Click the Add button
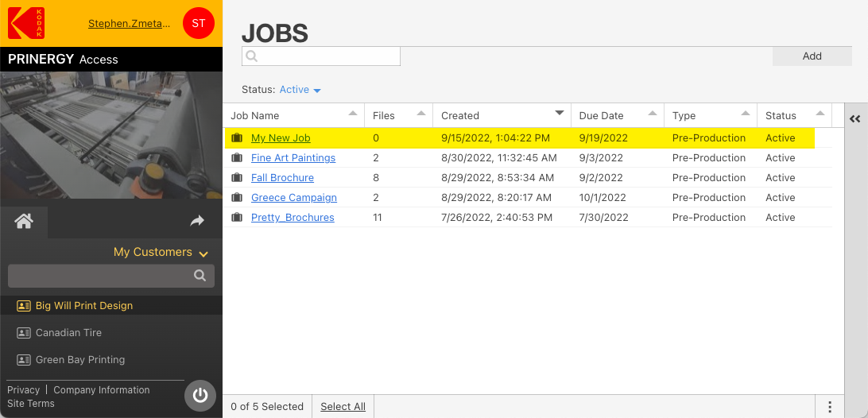868x418 pixels. pyautogui.click(x=812, y=56)
